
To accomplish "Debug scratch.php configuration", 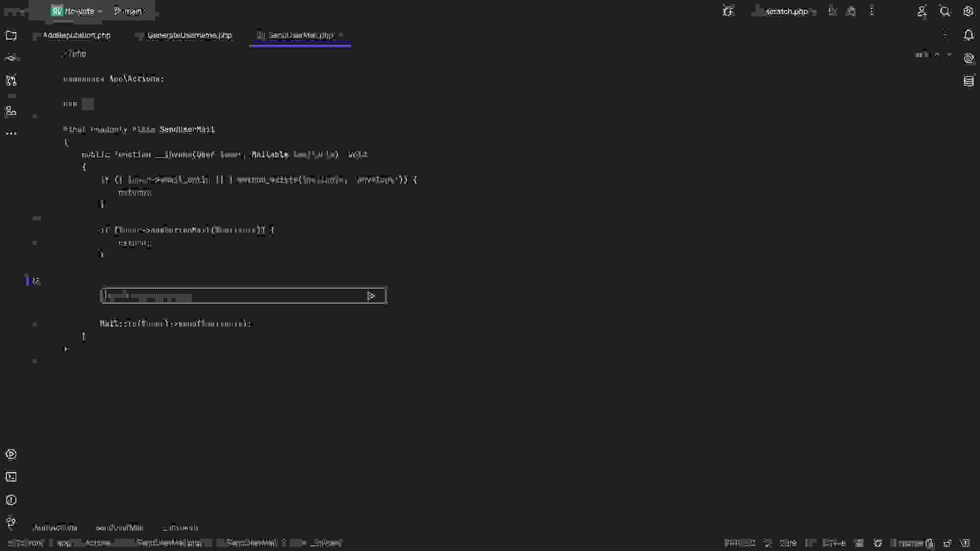I will pos(851,11).
